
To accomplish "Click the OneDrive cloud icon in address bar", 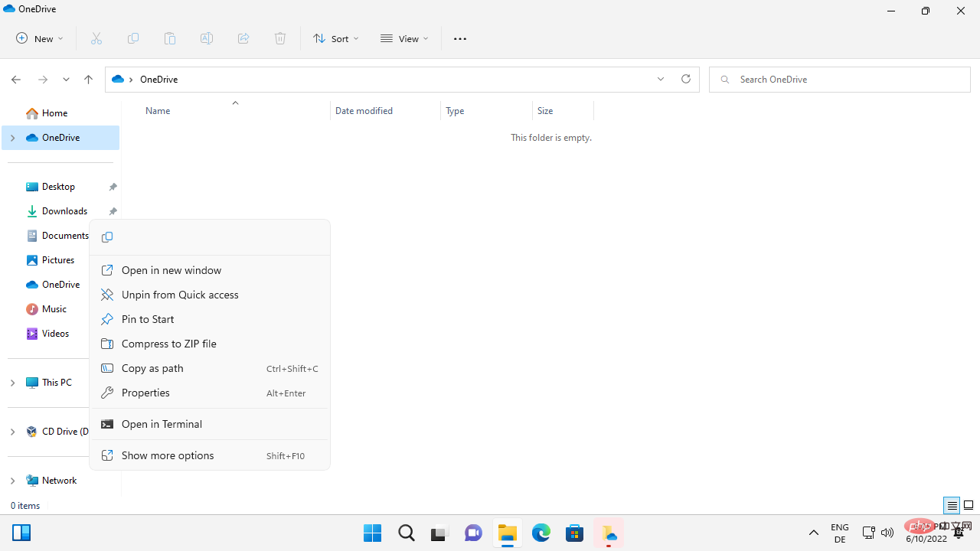I will click(x=118, y=80).
